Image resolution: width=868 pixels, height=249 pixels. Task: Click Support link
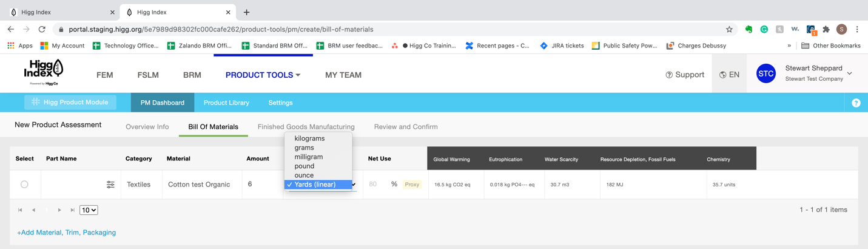point(685,75)
